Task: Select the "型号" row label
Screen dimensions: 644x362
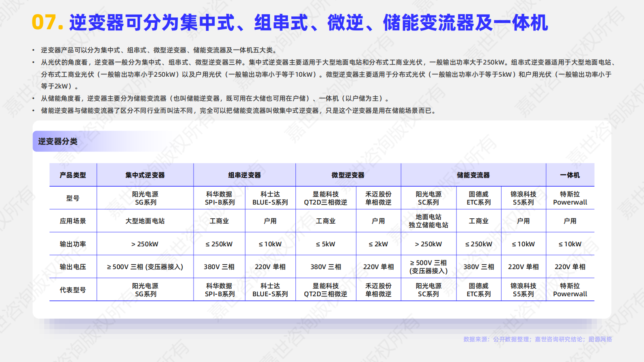Action: 73,198
